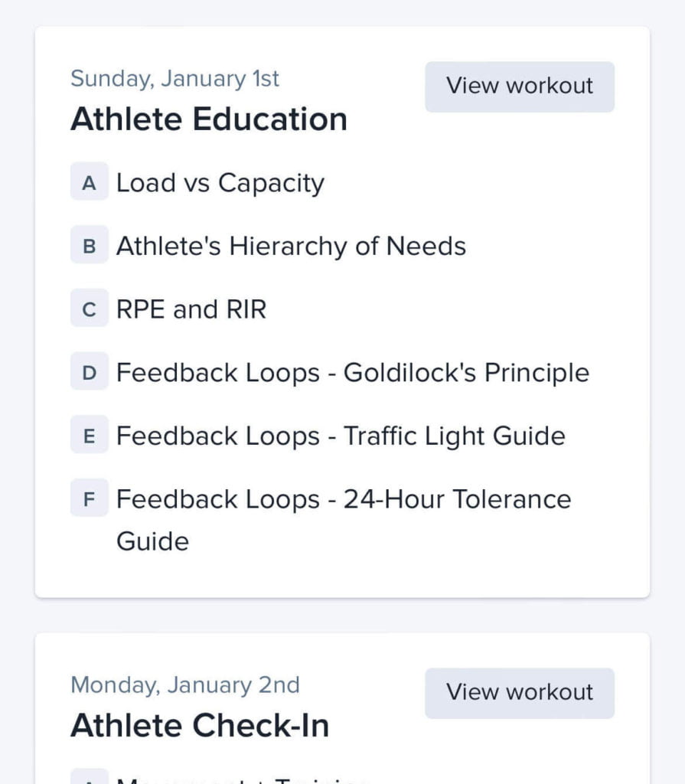View workout for Athlete Check-In
Viewport: 685px width, 784px height.
pos(520,693)
